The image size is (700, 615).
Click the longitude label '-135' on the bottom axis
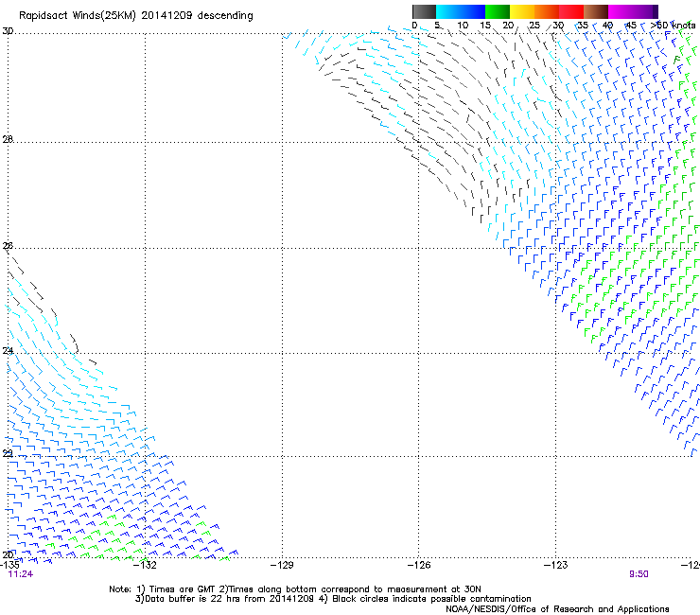click(9, 565)
